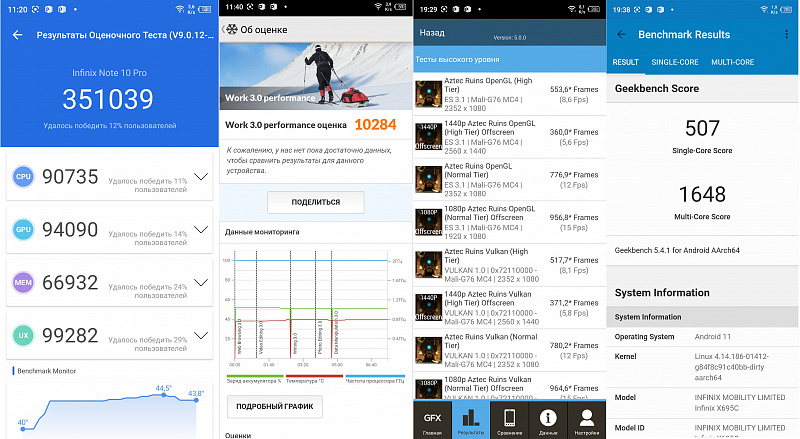Tap the GPU badge icon
Viewport: 800px width, 439px height.
tap(23, 230)
